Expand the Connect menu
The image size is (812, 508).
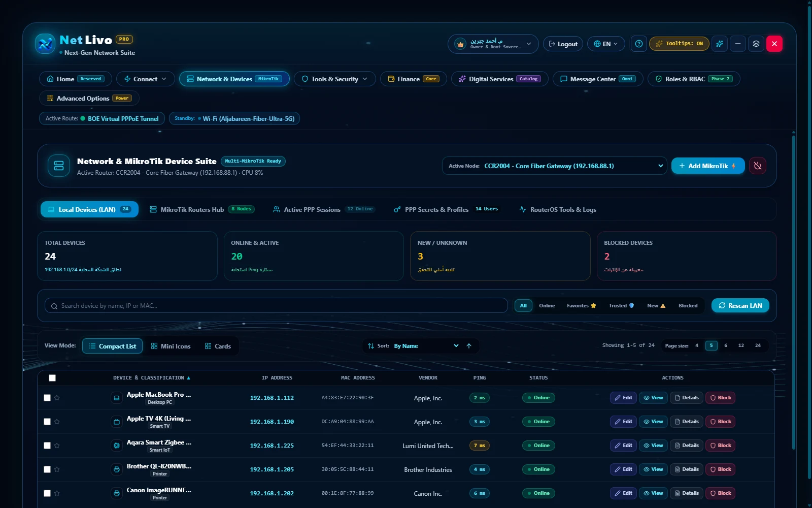pyautogui.click(x=145, y=79)
